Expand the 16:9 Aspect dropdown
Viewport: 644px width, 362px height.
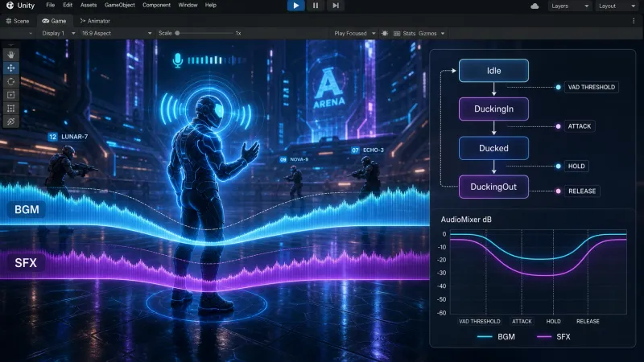click(117, 33)
